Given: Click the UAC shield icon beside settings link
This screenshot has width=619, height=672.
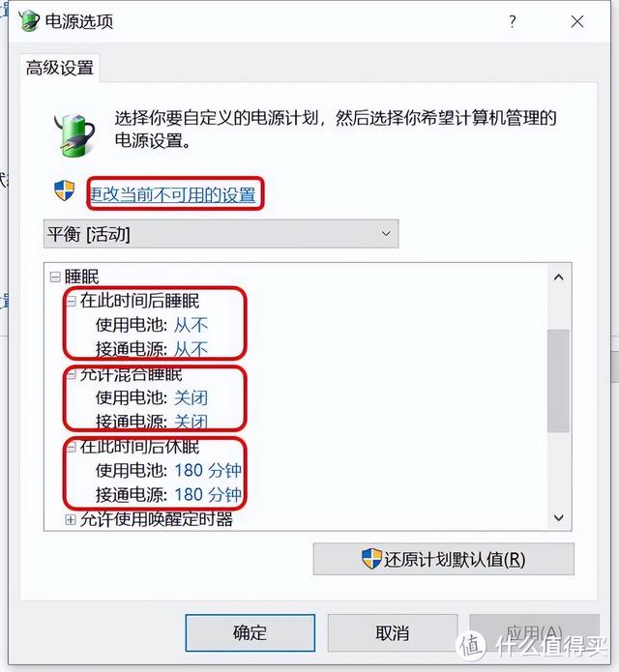Looking at the screenshot, I should pos(64,190).
